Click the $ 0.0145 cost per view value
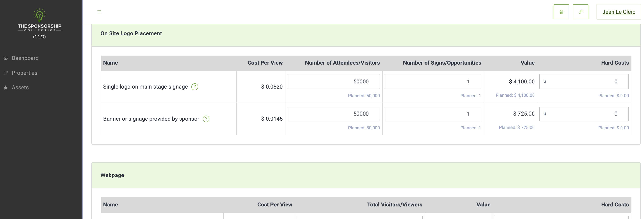The height and width of the screenshot is (219, 644). [x=272, y=119]
